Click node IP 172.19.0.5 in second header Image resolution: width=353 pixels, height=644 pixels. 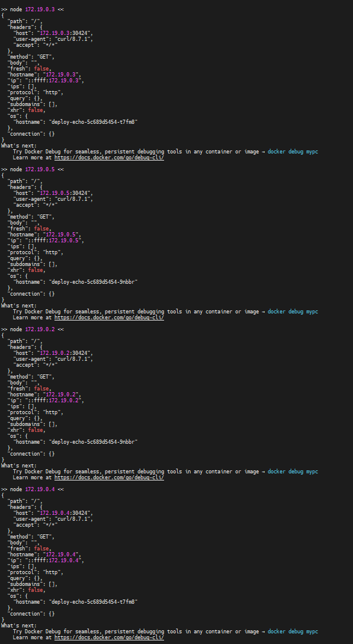[x=40, y=169]
